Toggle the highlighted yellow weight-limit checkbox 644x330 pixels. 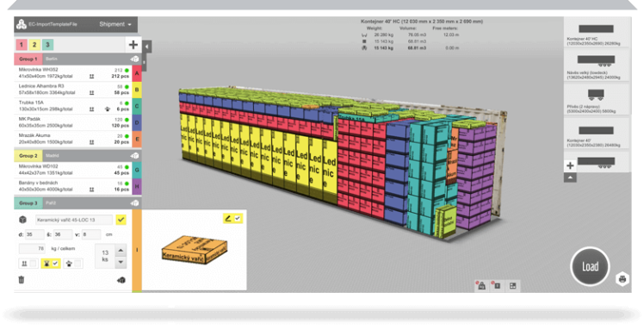point(55,264)
